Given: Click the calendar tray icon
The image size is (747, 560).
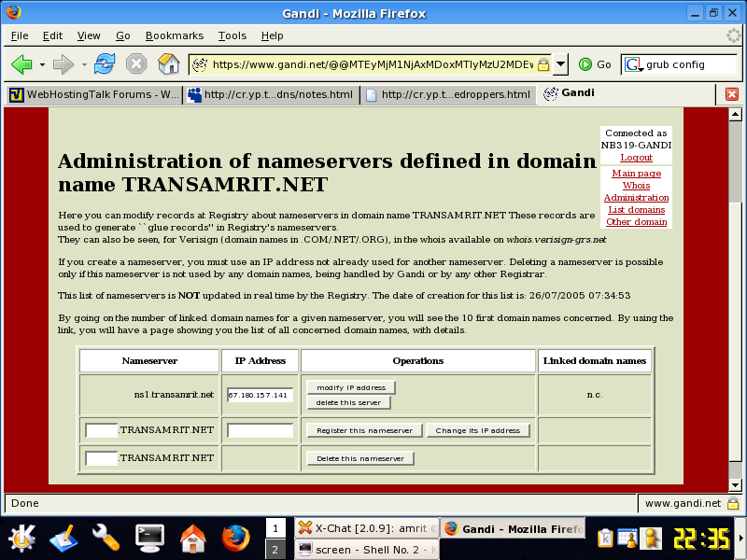Looking at the screenshot, I should (x=627, y=539).
